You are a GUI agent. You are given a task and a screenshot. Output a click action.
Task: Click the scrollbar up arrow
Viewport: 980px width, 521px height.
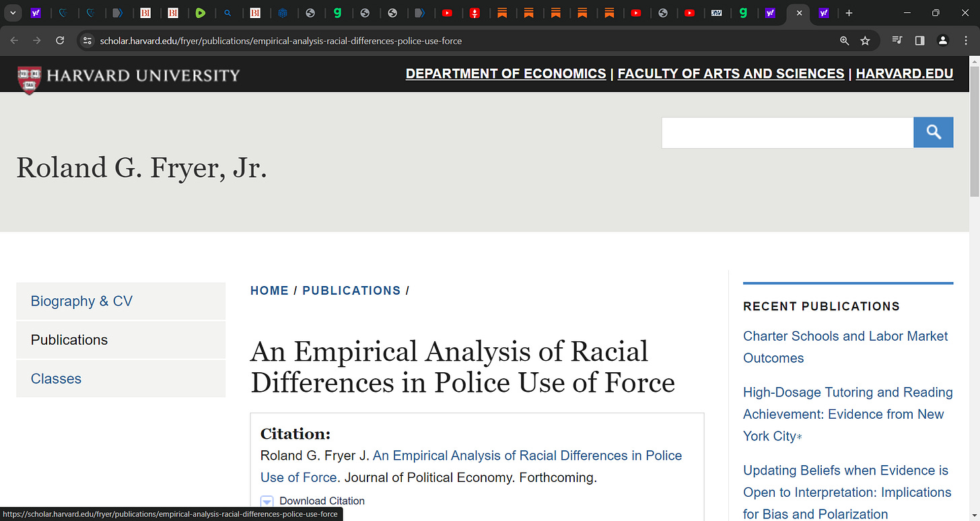coord(974,61)
